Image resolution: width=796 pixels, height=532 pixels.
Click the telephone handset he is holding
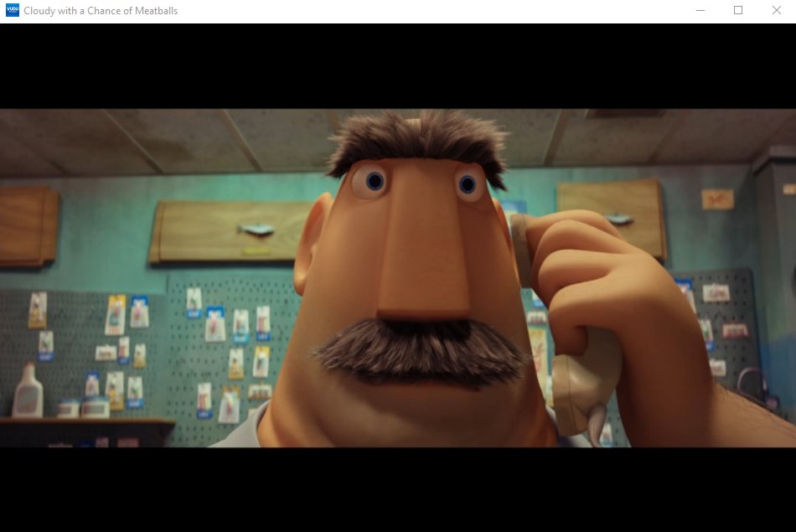point(578,385)
